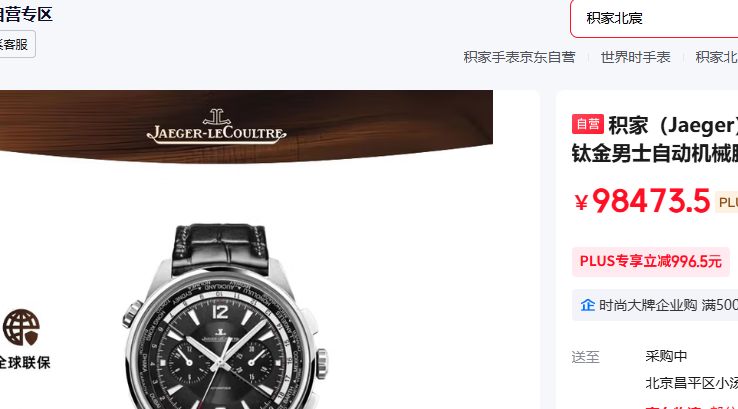Open the 世界时手表 suggested search link
The height and width of the screenshot is (409, 738).
[x=635, y=57]
